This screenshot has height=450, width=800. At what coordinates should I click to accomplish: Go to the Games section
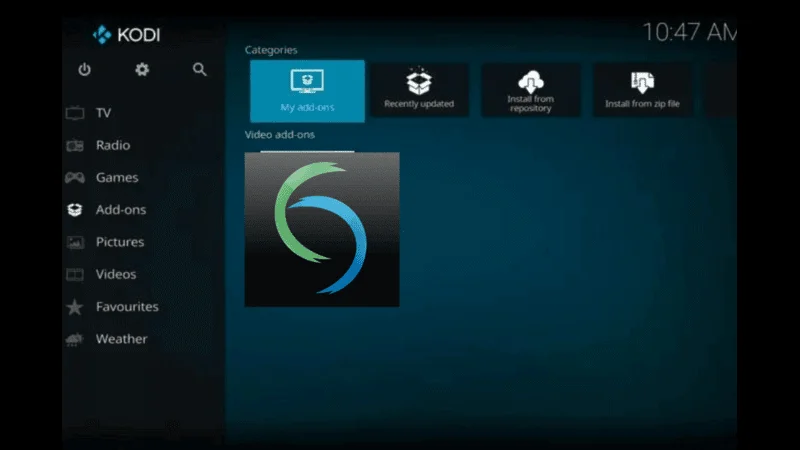(117, 177)
